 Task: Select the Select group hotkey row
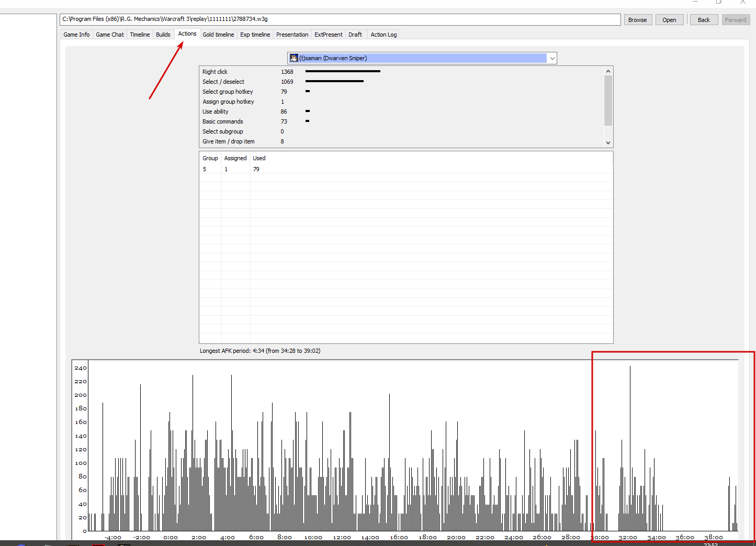[401, 92]
